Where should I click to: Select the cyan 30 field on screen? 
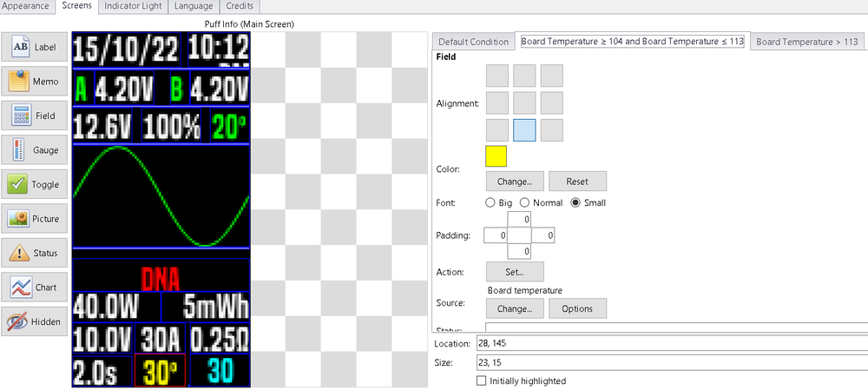coord(220,370)
